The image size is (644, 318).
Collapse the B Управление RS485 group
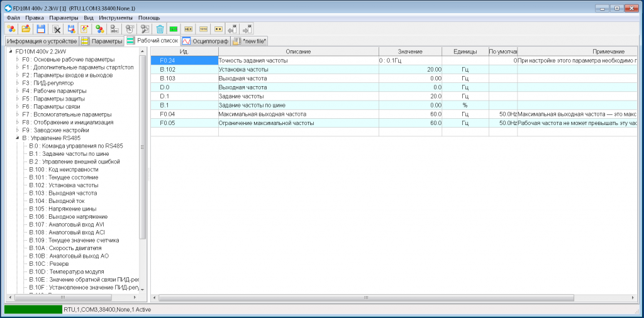click(x=18, y=138)
